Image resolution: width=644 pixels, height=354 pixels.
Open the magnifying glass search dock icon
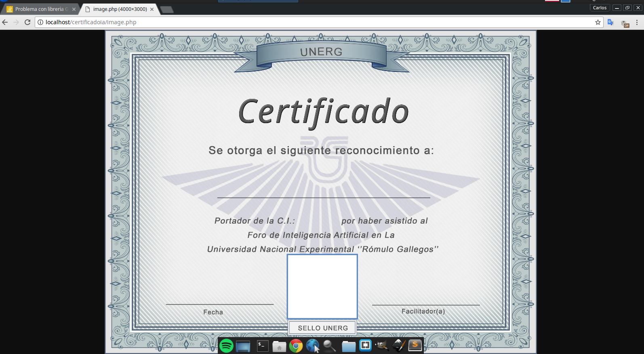coord(329,346)
